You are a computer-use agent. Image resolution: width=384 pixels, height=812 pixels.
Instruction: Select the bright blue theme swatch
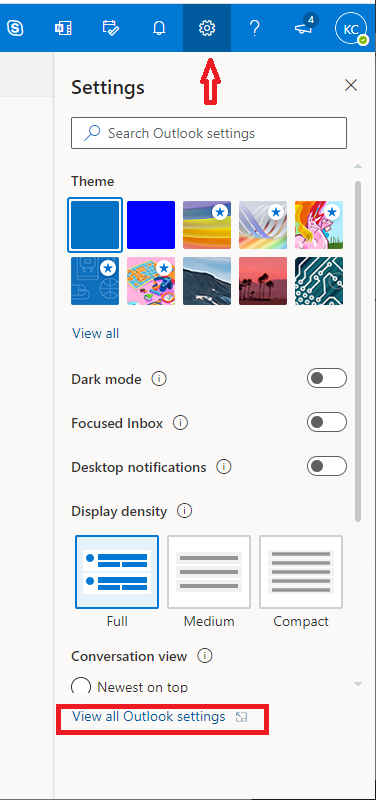(x=151, y=225)
